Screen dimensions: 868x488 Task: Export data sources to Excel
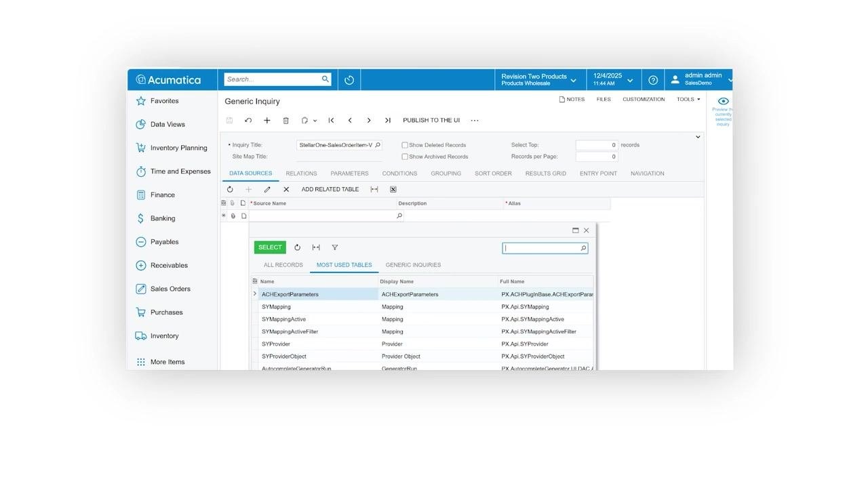pyautogui.click(x=393, y=190)
